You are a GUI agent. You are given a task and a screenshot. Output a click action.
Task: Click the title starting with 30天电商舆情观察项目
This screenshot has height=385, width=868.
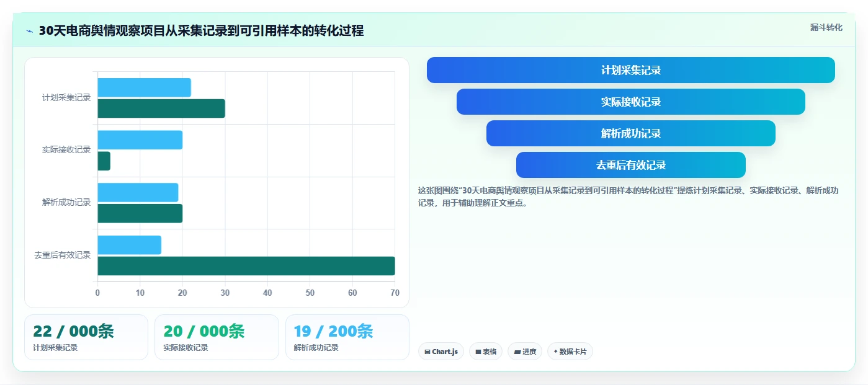coord(201,31)
